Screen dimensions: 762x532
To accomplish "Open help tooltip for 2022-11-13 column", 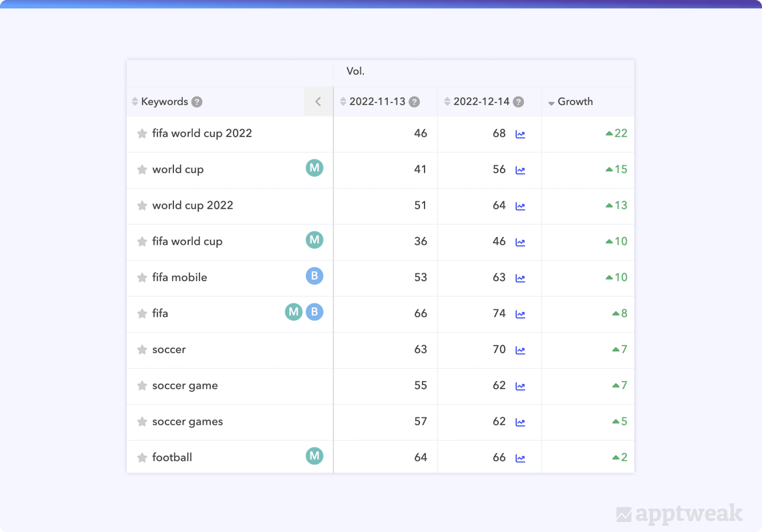I will [414, 102].
